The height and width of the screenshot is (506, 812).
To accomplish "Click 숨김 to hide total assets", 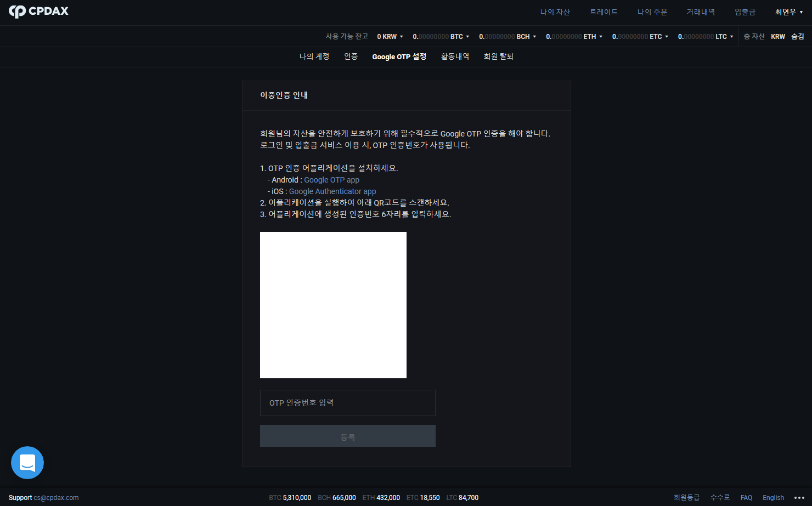I will click(798, 37).
